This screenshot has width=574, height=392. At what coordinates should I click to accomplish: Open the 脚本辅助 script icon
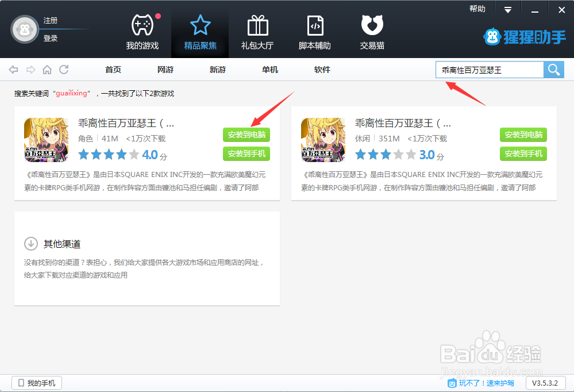click(315, 25)
